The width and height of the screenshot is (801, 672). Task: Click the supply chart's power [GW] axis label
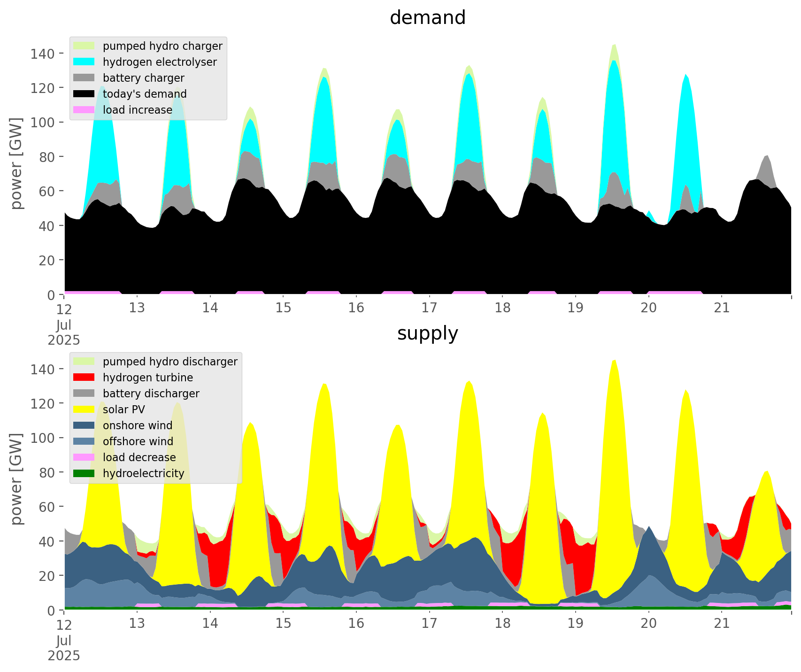tap(17, 479)
